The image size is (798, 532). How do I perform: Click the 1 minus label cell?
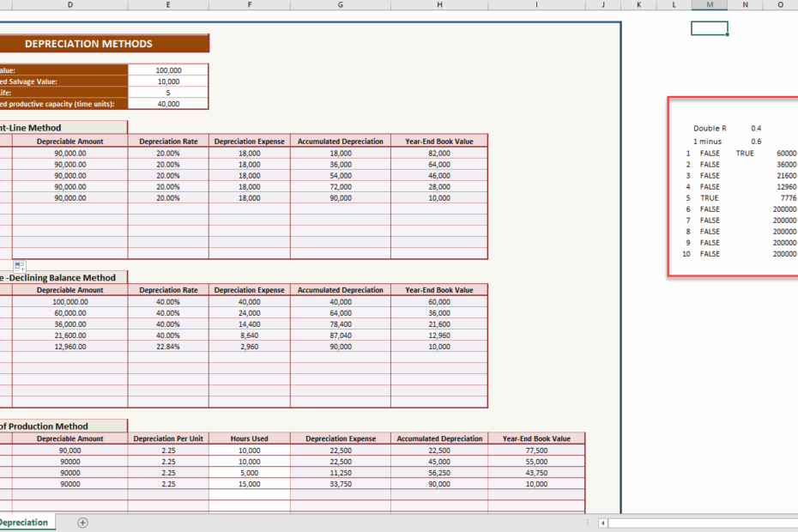(x=710, y=142)
